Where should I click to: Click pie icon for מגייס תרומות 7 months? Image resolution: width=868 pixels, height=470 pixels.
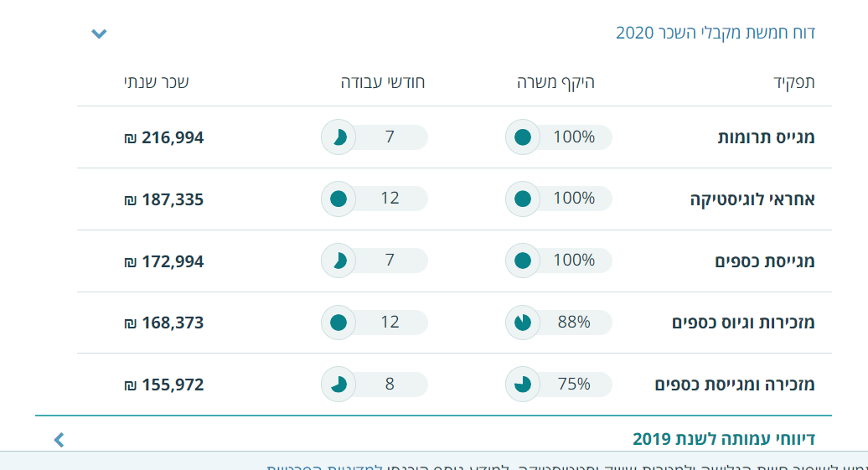(338, 137)
